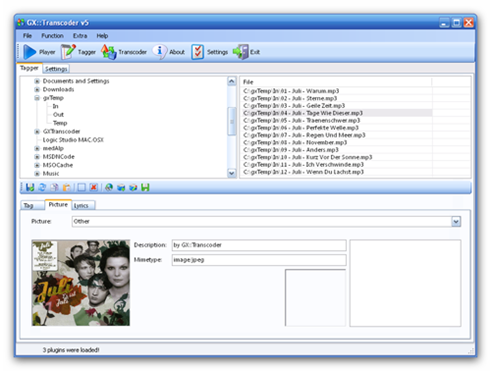The image size is (491, 371).
Task: Open the Player view from toolbar
Action: pyautogui.click(x=39, y=52)
